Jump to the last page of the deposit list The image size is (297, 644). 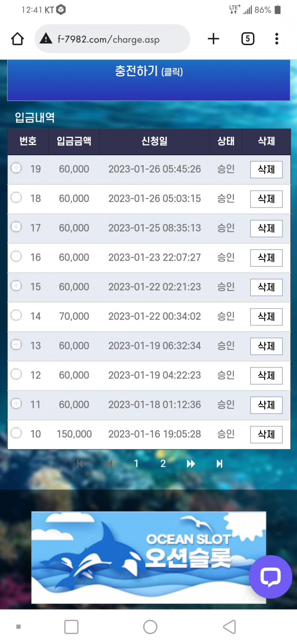pos(219,464)
